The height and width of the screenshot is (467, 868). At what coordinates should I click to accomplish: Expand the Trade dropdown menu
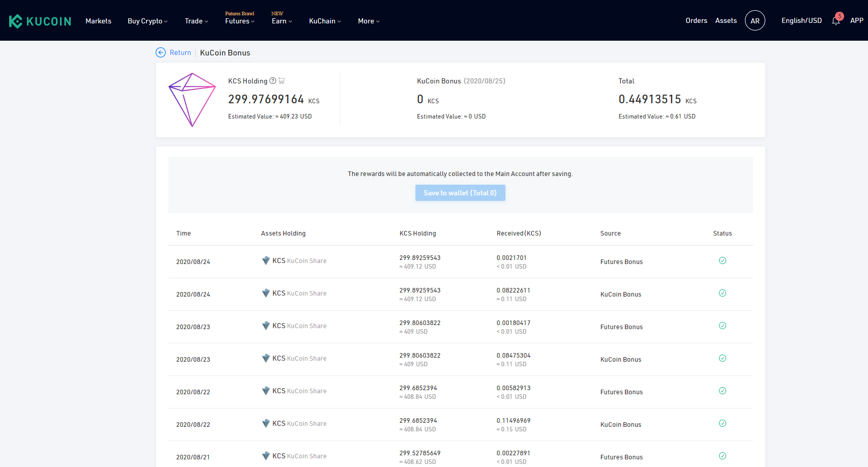(x=196, y=21)
